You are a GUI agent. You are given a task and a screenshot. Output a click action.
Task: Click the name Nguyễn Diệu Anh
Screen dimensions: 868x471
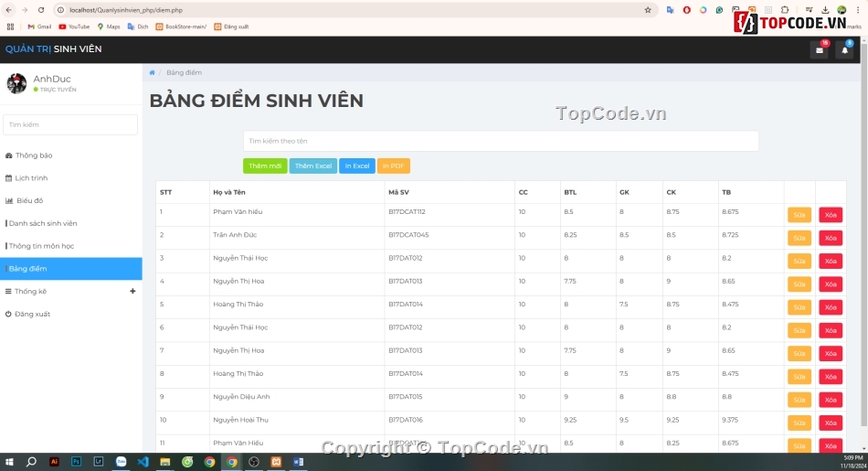[241, 397]
